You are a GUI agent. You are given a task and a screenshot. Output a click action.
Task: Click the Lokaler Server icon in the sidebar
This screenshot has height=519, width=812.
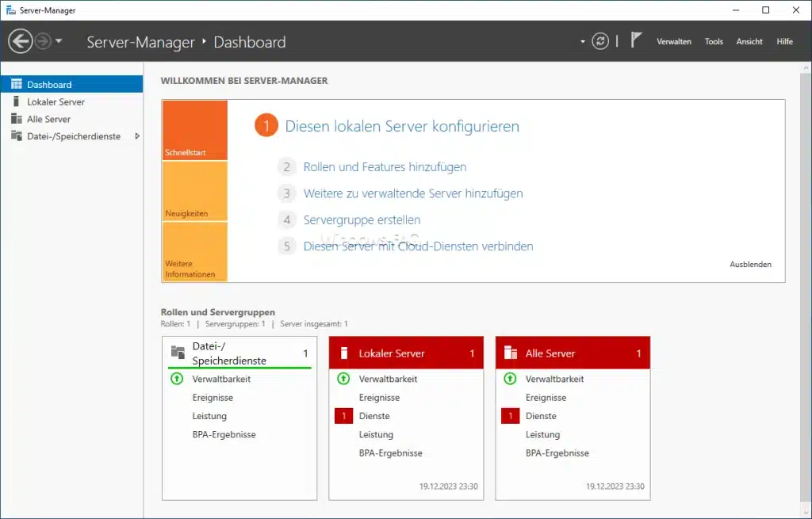click(x=17, y=101)
